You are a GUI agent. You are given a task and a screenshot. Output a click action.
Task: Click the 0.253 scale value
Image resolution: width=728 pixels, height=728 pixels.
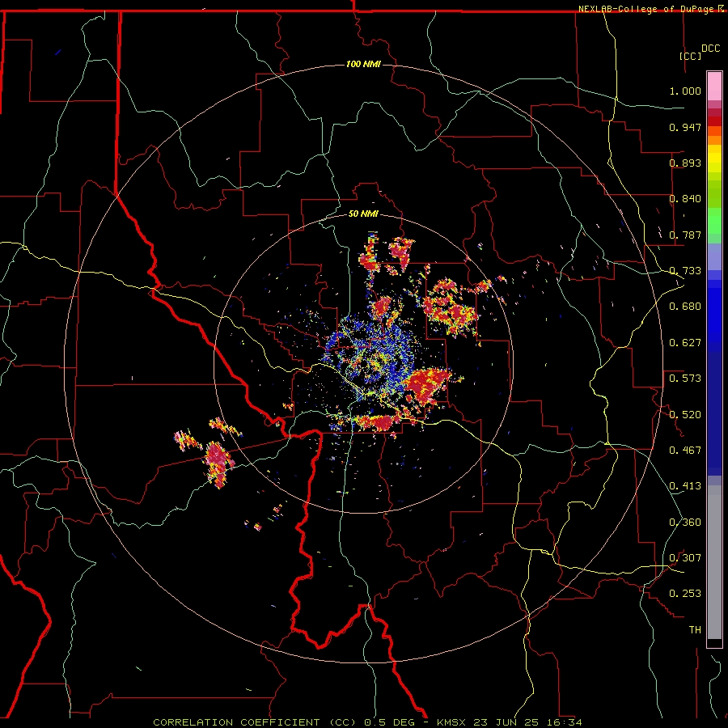click(x=685, y=594)
